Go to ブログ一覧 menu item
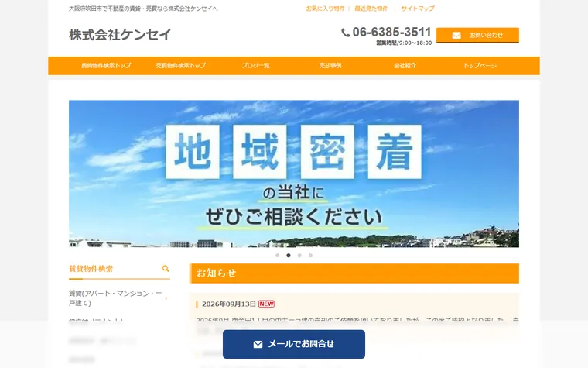Image resolution: width=588 pixels, height=368 pixels. [255, 65]
